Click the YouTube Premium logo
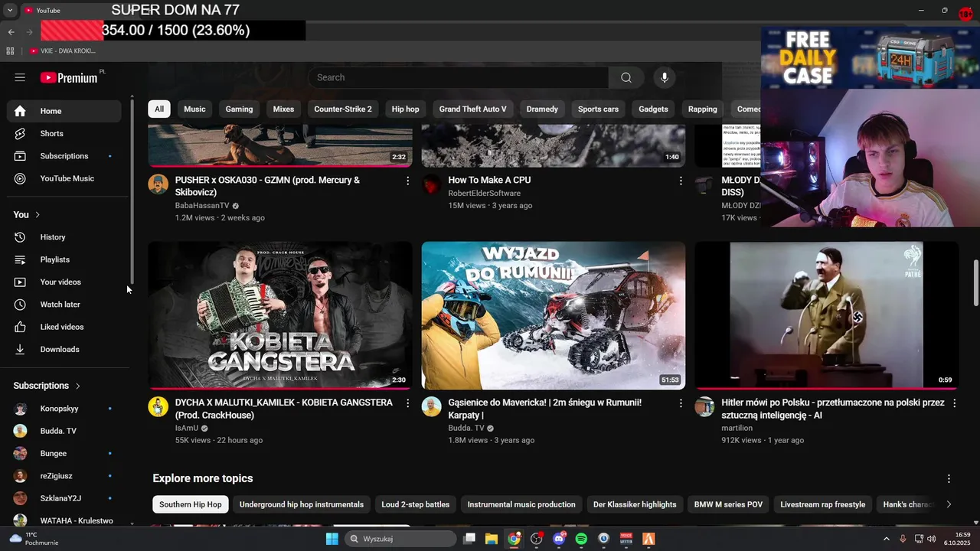This screenshot has width=980, height=551. pyautogui.click(x=69, y=77)
